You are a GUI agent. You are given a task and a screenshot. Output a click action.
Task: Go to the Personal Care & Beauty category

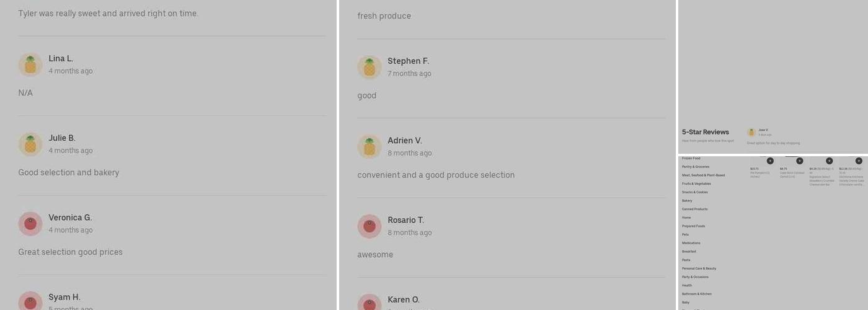pos(699,268)
